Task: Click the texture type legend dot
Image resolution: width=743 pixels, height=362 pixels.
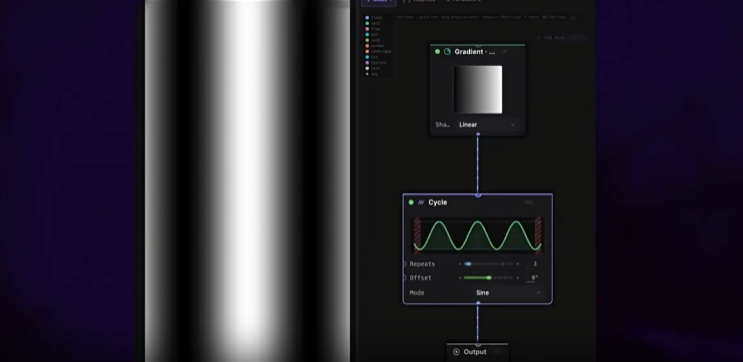Action: [367, 63]
